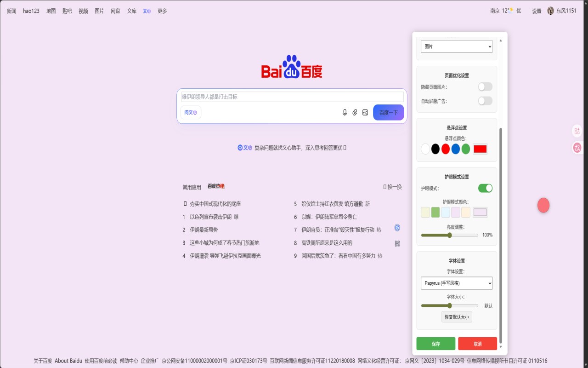Image resolution: width=588 pixels, height=368 pixels.
Task: Select the blue floating dot color
Action: 456,149
